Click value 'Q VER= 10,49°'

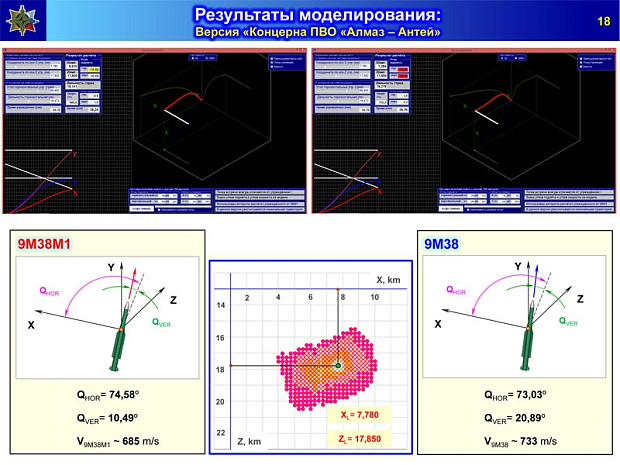[108, 418]
